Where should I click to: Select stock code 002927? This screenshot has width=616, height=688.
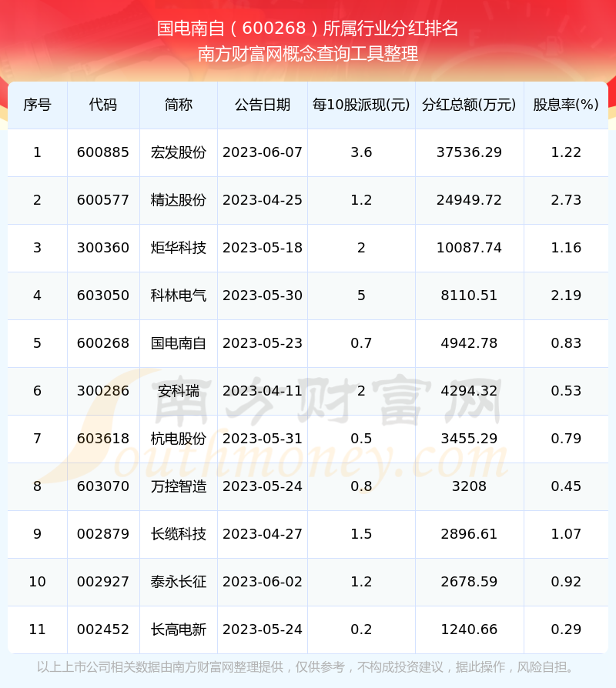point(103,582)
